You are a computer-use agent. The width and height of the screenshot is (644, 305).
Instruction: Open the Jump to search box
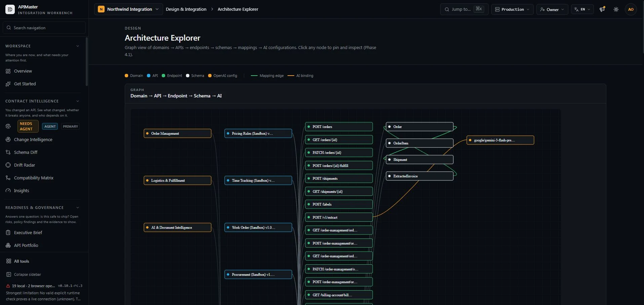(464, 9)
